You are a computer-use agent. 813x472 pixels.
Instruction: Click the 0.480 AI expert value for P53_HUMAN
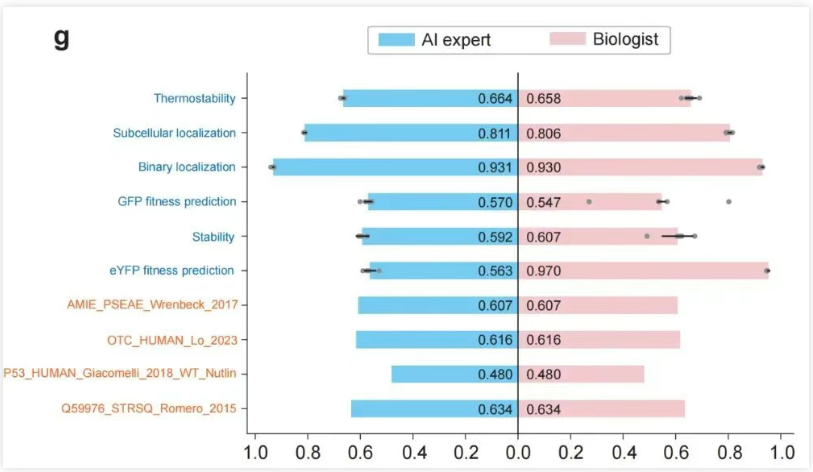click(x=495, y=374)
